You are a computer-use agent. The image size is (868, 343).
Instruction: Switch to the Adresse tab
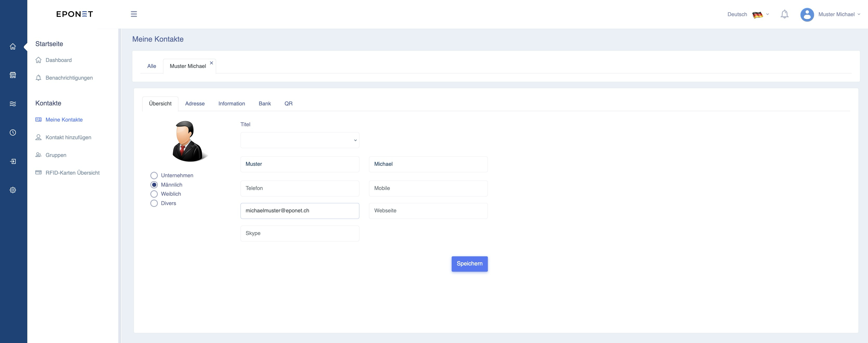(195, 104)
